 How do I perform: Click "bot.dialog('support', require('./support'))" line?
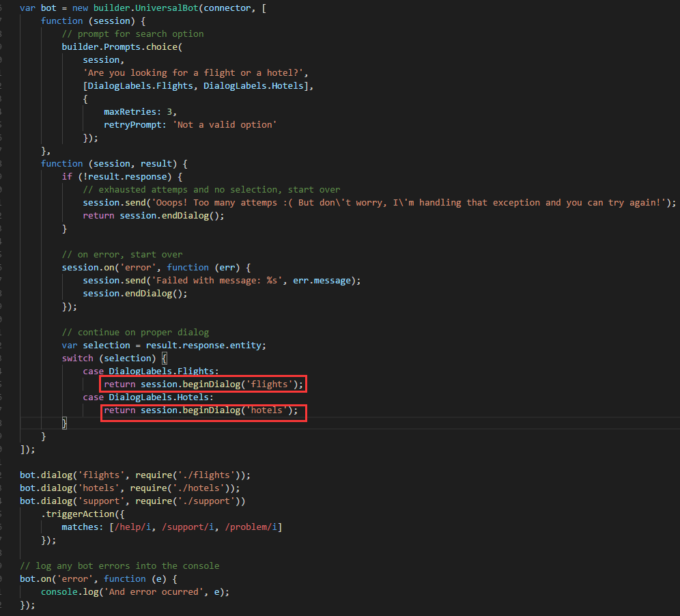point(132,501)
